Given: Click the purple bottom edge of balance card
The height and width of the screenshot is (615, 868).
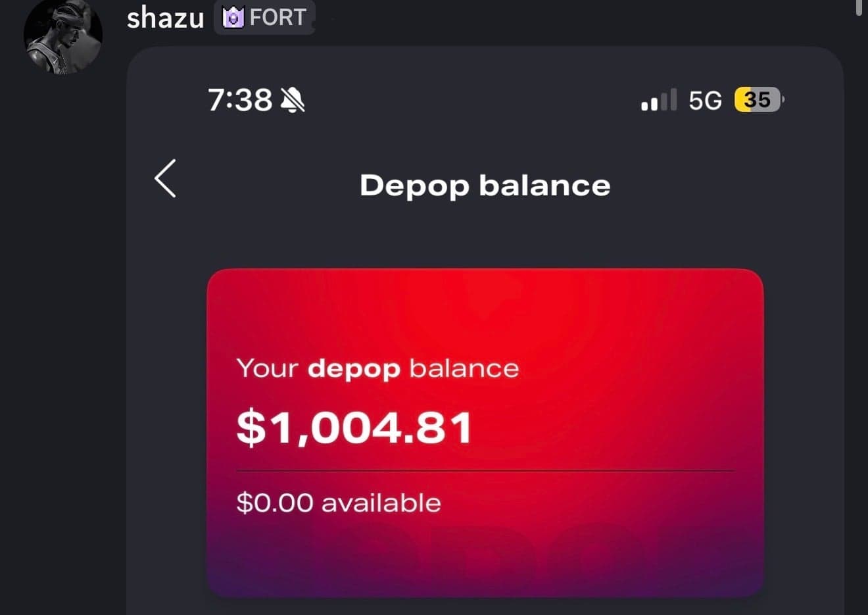Looking at the screenshot, I should point(485,582).
